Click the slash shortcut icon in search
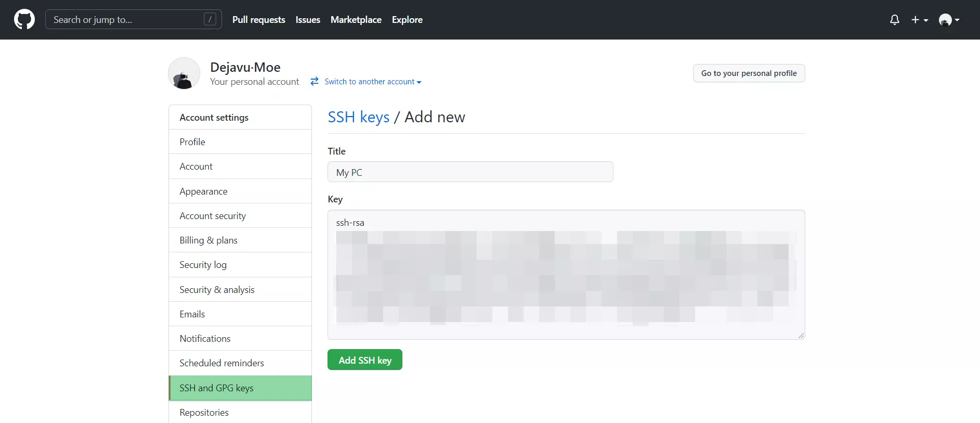980x423 pixels. pyautogui.click(x=210, y=19)
